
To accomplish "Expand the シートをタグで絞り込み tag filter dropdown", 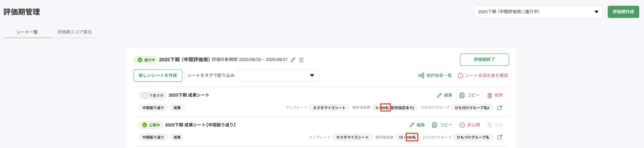I will pyautogui.click(x=278, y=75).
